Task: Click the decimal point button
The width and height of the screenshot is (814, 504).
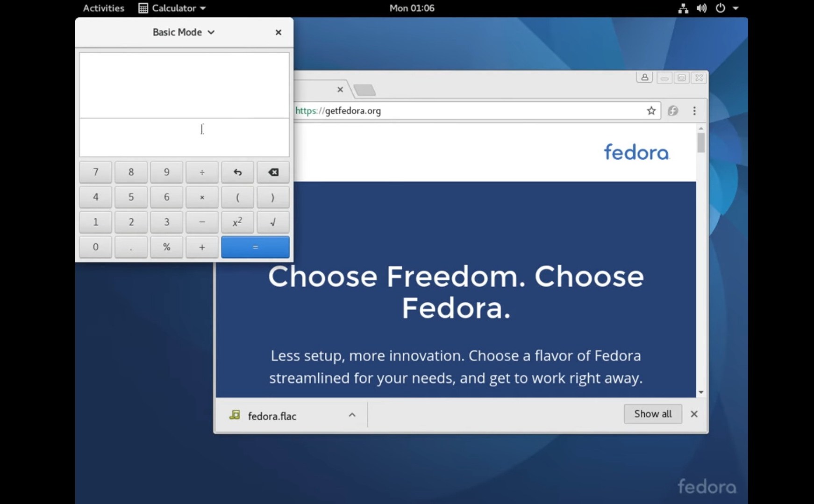Action: (131, 247)
